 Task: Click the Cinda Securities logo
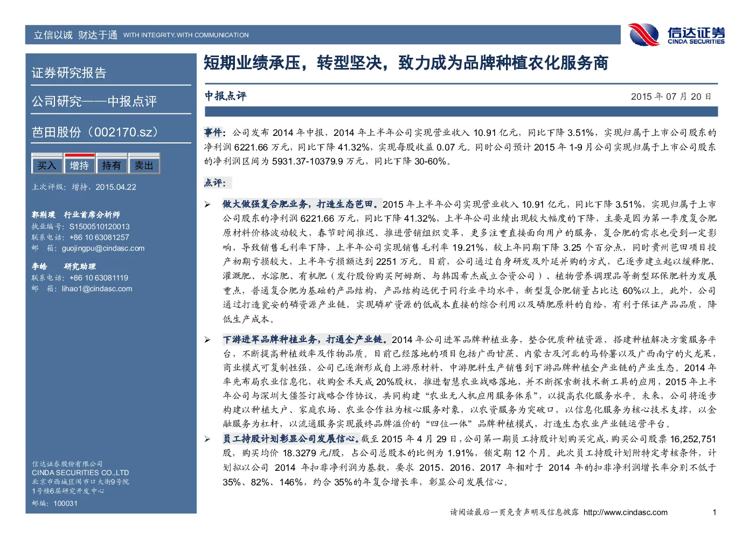pyautogui.click(x=676, y=35)
